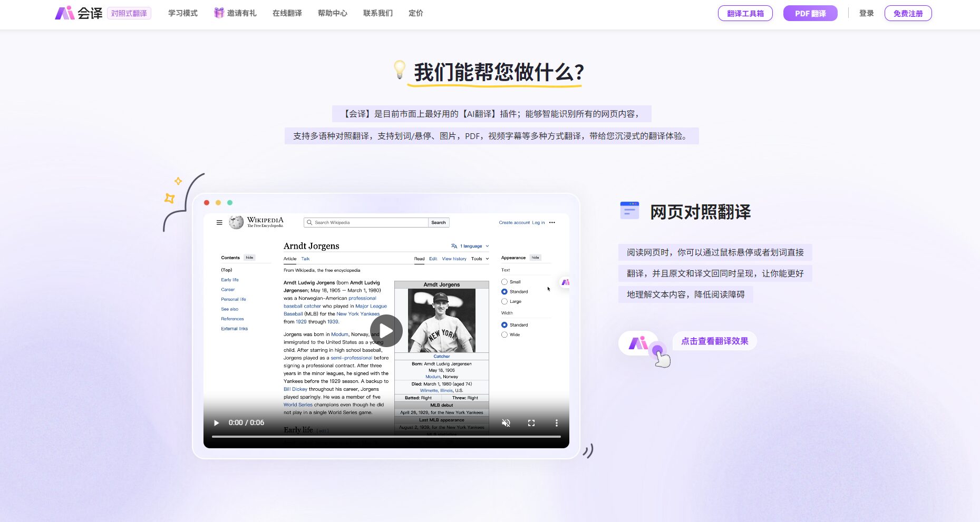Click the 会译 logo icon
The image size is (980, 522).
coord(63,13)
